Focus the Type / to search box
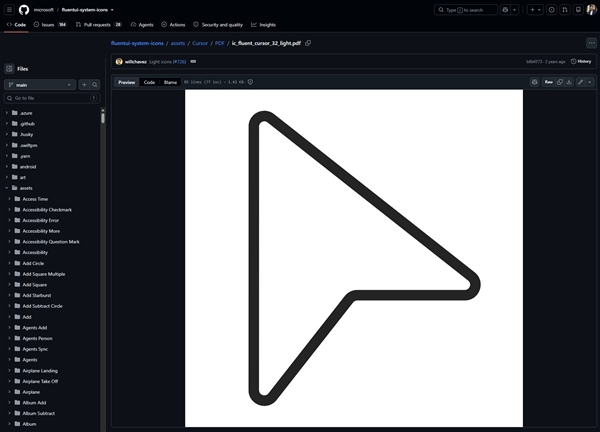This screenshot has height=432, width=600. [x=466, y=10]
